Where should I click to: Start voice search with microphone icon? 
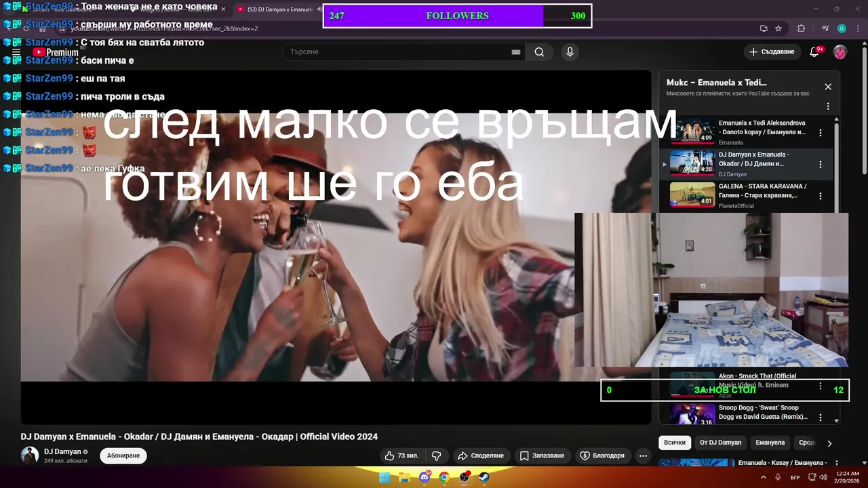tap(570, 52)
